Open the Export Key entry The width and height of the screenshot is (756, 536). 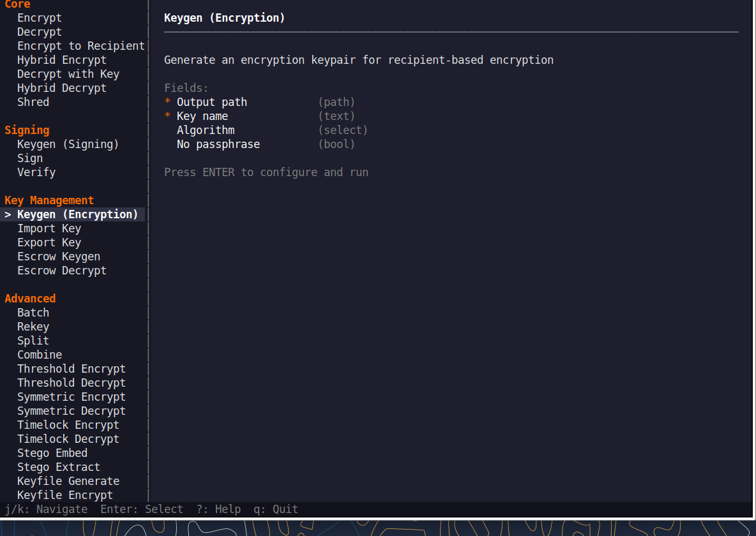[x=49, y=242]
